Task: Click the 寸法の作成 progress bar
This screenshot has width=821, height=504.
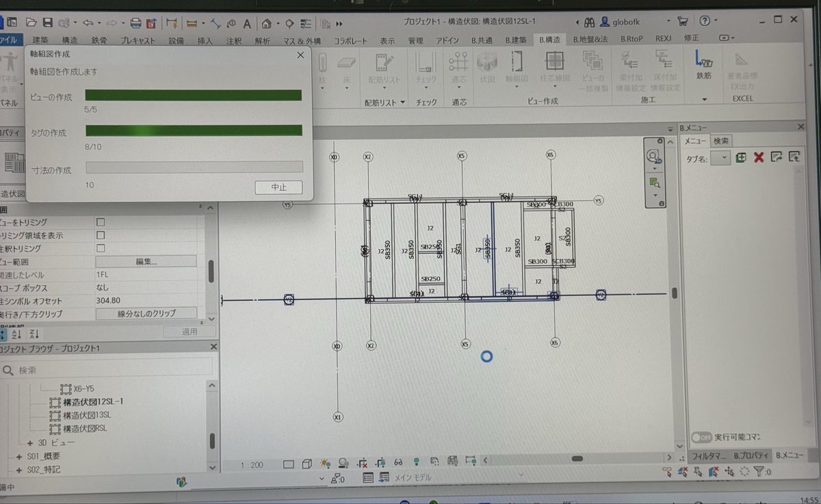Action: coord(194,167)
